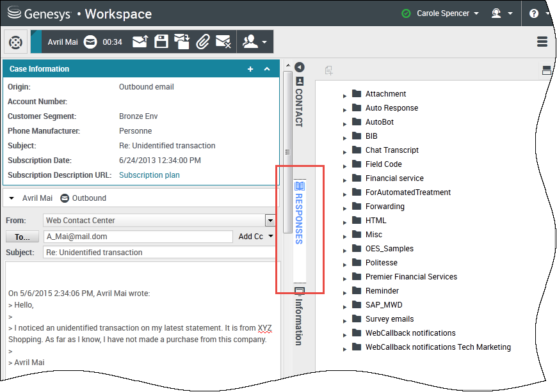Switch to the CONTACT tab
The image size is (557, 392).
pos(299,102)
